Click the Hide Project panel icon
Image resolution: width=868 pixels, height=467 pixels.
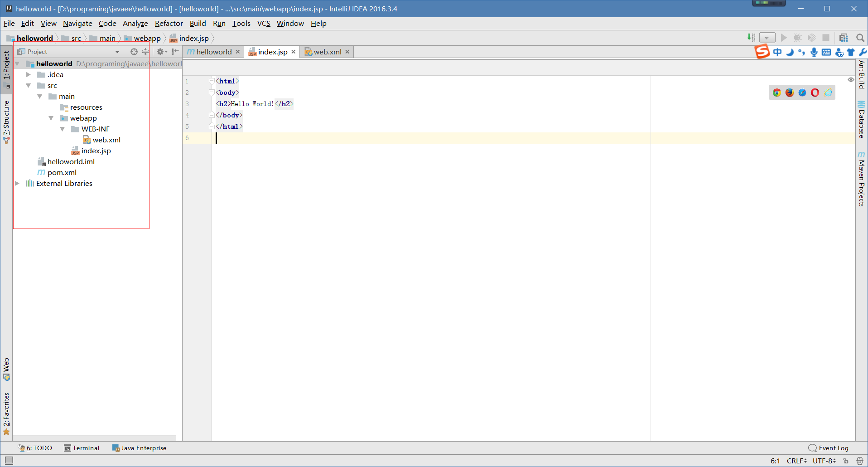pos(175,52)
